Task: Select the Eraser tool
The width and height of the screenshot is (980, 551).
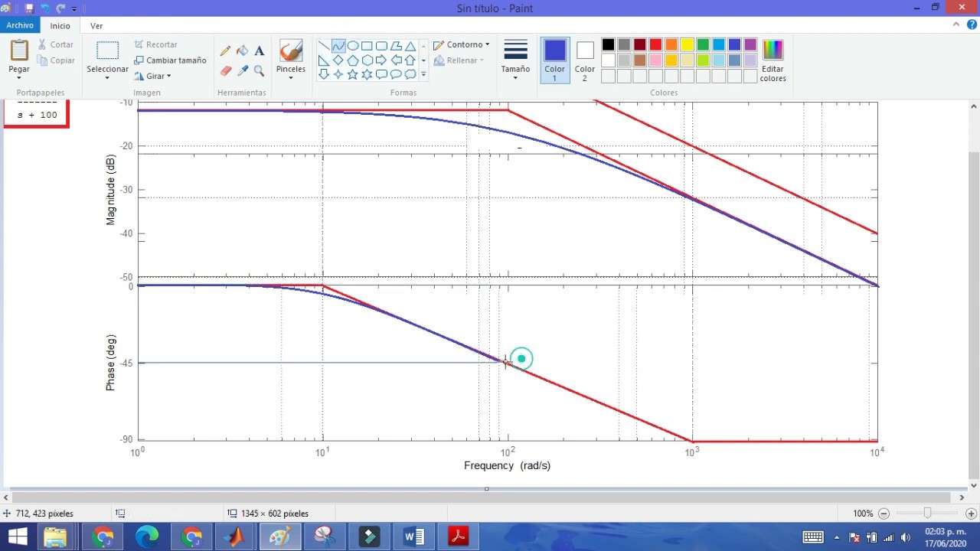Action: pyautogui.click(x=225, y=70)
